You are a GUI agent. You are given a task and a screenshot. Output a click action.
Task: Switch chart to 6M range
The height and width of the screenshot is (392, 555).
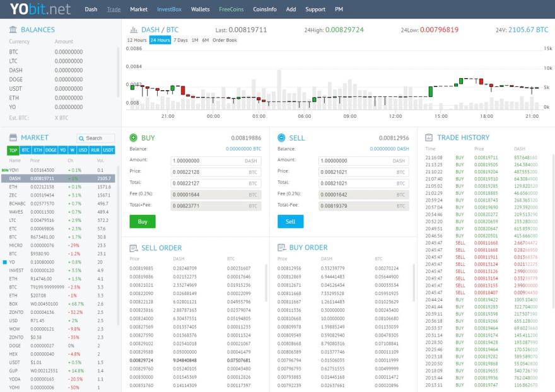tap(206, 40)
